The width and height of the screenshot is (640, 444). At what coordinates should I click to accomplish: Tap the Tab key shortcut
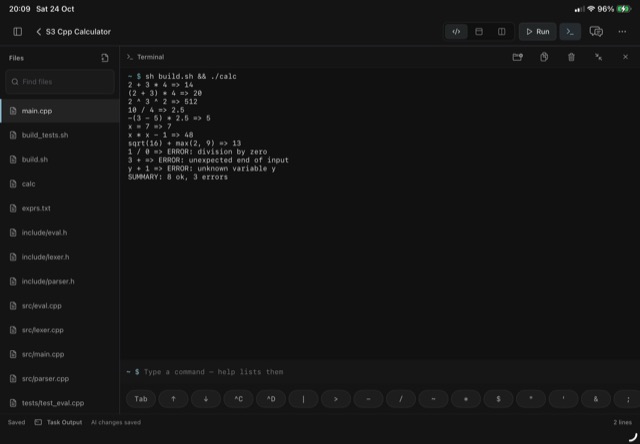point(141,399)
